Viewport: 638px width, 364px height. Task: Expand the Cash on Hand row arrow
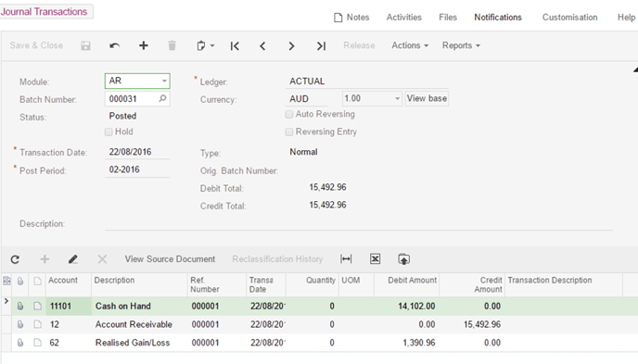click(x=6, y=301)
